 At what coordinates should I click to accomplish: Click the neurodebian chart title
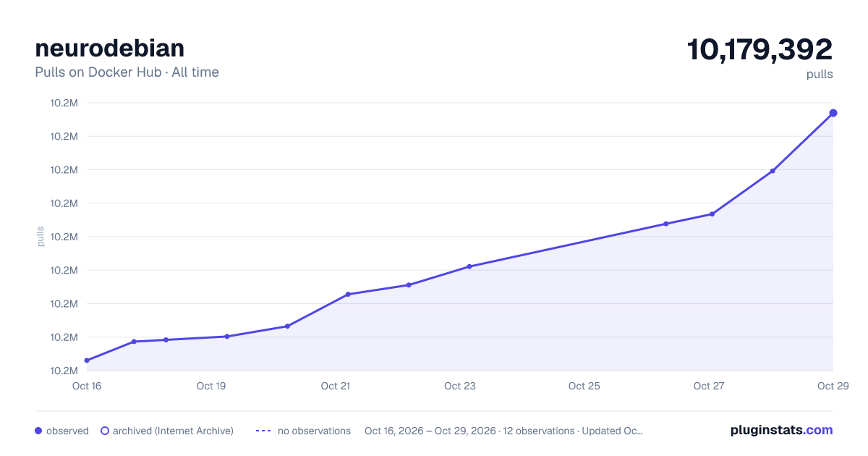coord(109,48)
